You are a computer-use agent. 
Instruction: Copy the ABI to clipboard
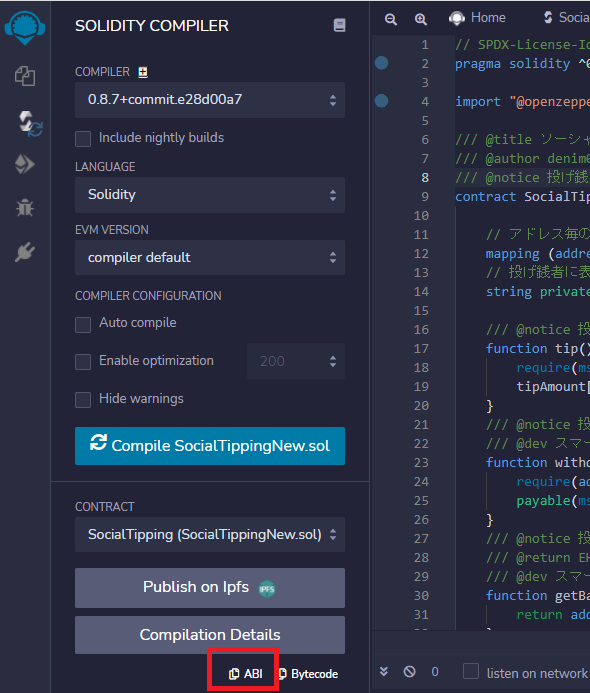point(246,674)
